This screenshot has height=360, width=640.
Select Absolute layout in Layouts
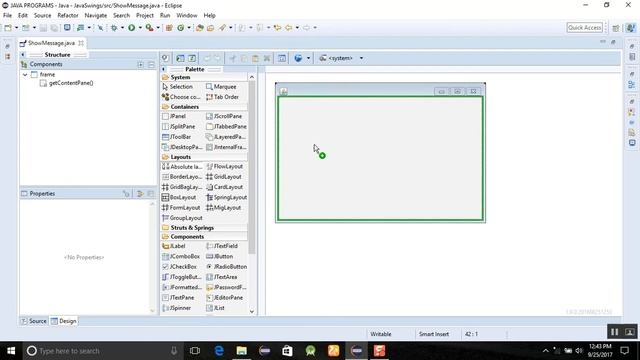coord(182,167)
